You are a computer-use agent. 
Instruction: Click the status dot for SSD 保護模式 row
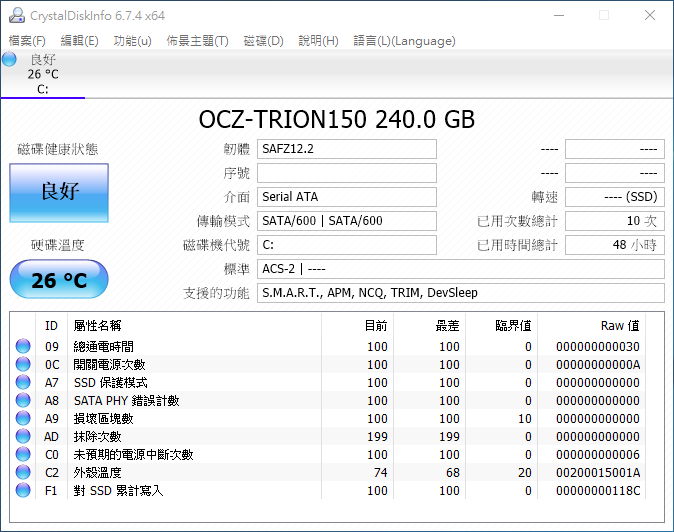23,382
